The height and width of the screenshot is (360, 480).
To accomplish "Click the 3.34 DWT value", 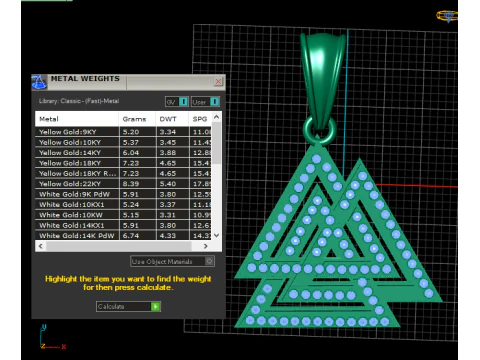I will click(168, 132).
